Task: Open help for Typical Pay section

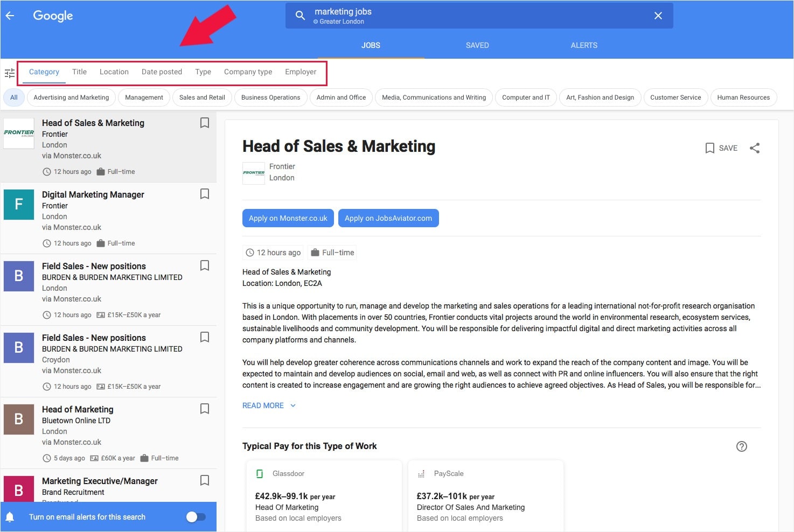Action: 742,446
